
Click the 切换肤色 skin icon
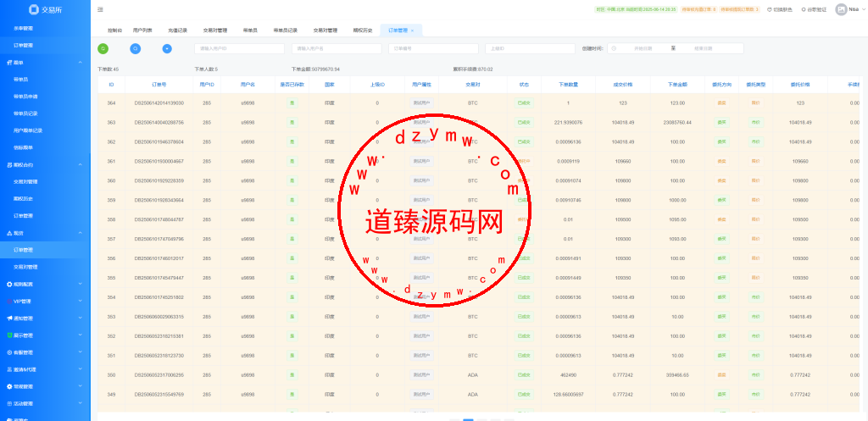[x=769, y=9]
